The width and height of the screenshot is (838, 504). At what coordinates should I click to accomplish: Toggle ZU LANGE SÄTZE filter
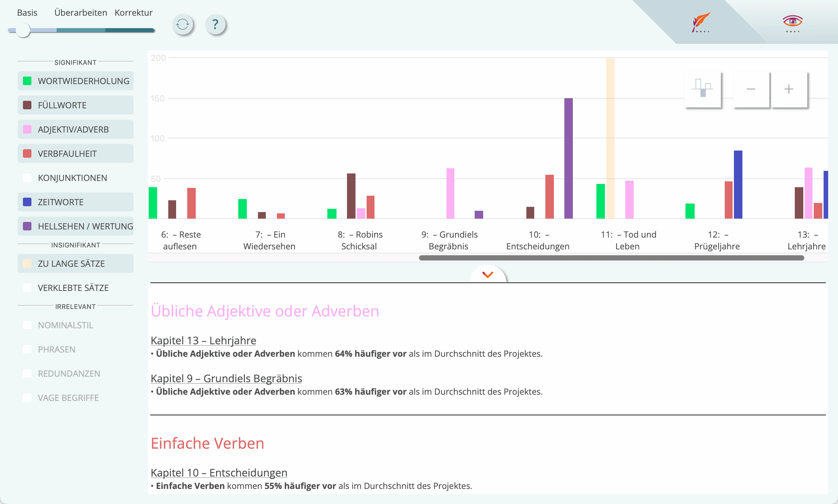[x=75, y=263]
